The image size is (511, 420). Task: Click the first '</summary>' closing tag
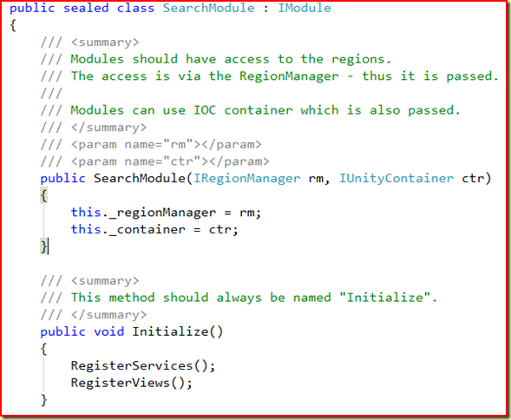coord(108,128)
